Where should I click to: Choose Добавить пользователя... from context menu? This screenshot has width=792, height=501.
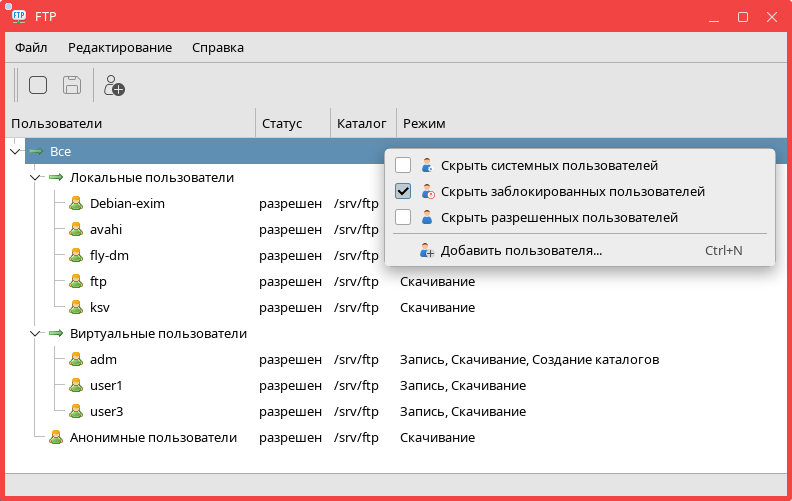point(521,250)
